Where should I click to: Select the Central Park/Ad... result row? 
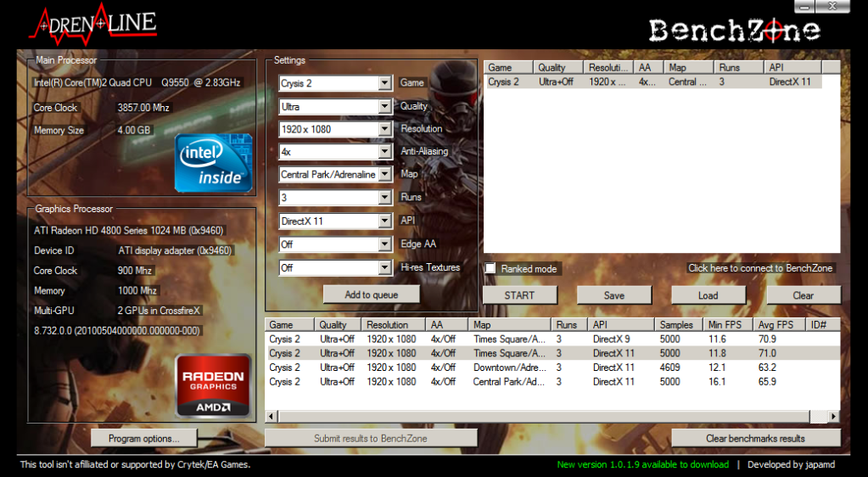[552, 382]
